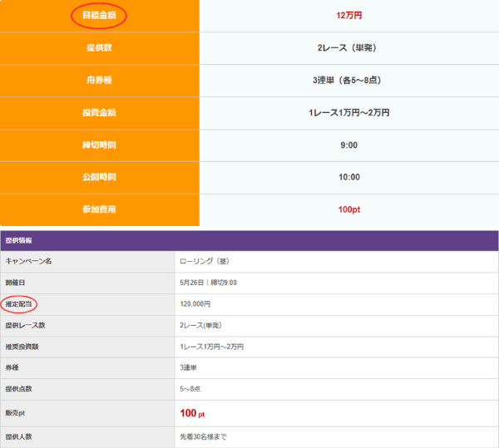Select the 120,000円 estimated payout value
Screen dimensions: 499x448
coord(195,304)
